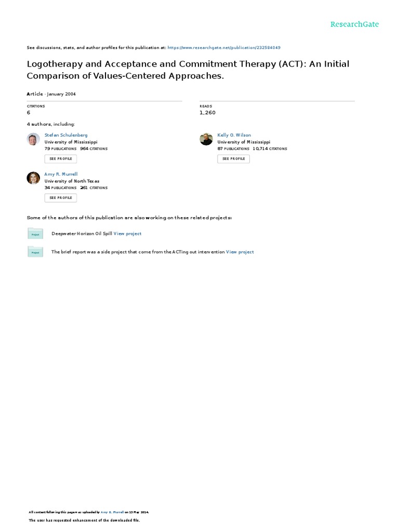Click Kelly G. Wilson's 10,714 citations stat

(x=270, y=149)
